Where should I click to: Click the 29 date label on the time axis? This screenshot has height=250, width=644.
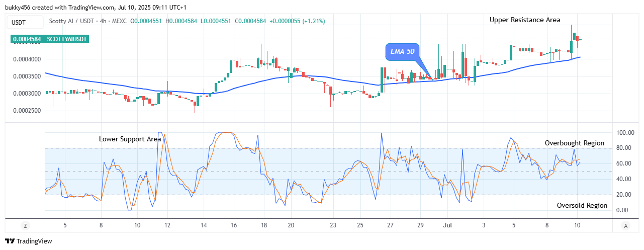tap(420, 226)
